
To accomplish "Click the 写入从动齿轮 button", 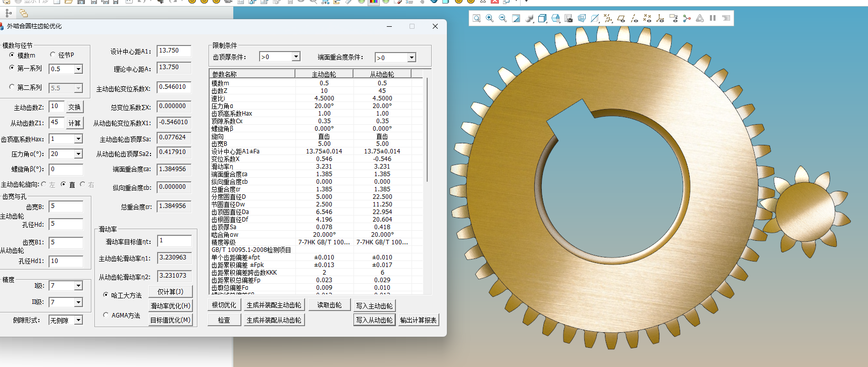I will coord(374,320).
